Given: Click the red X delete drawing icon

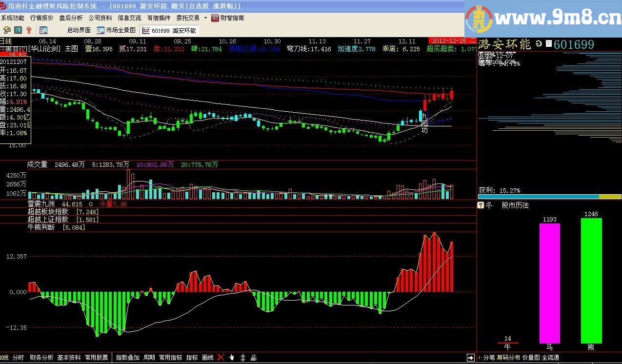Looking at the screenshot, I should click(221, 358).
